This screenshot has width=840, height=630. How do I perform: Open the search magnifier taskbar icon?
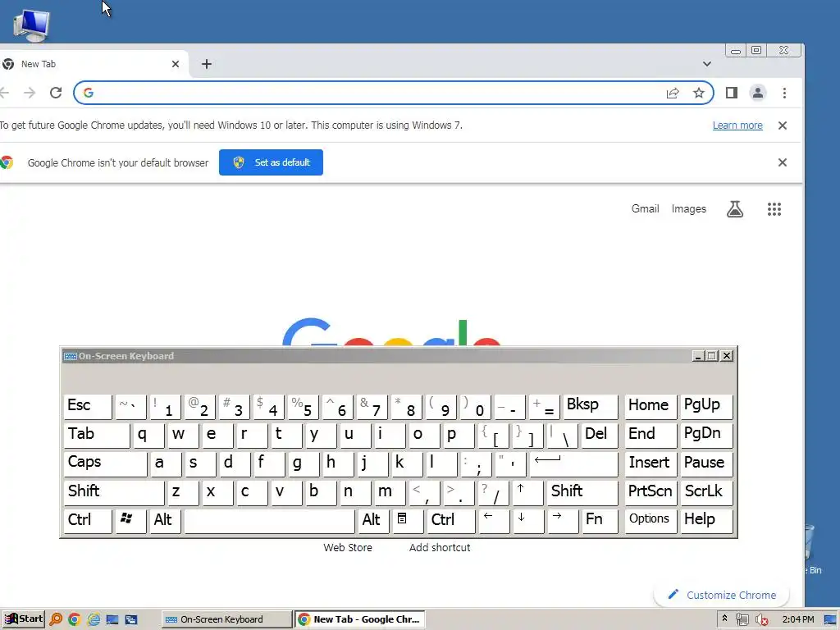click(x=56, y=620)
